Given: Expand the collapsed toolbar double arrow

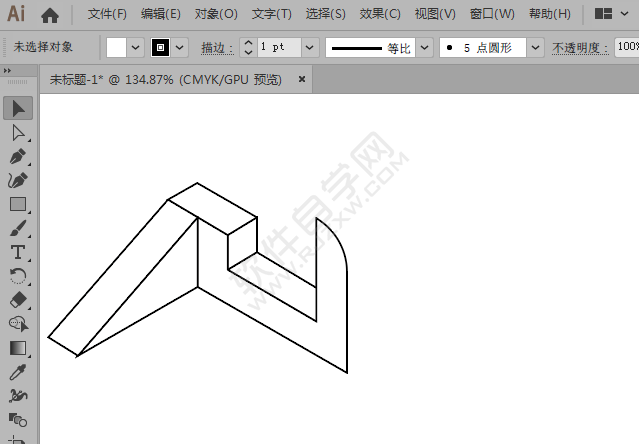Looking at the screenshot, I should 7,71.
